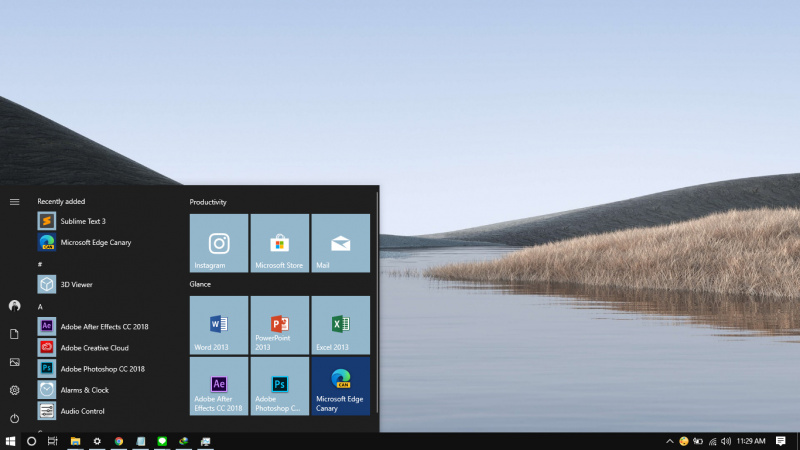This screenshot has width=800, height=450.
Task: Open the Microsoft Store tile
Action: [x=280, y=243]
